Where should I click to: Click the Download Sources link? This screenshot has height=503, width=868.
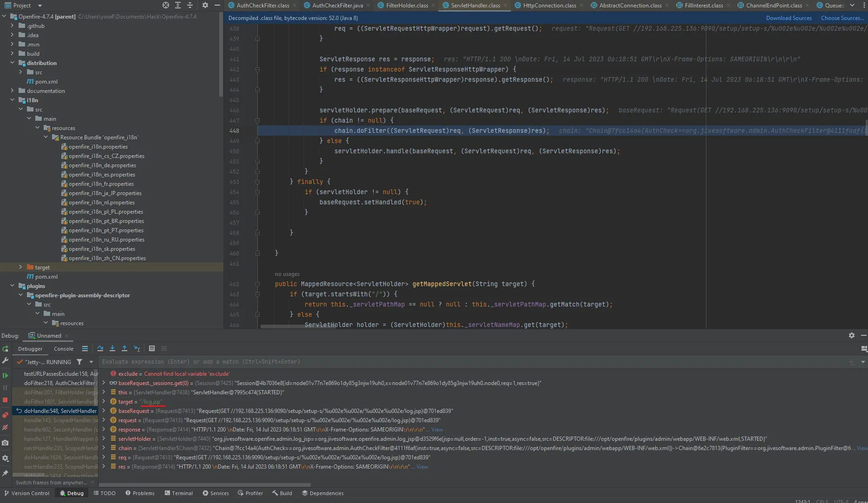788,18
